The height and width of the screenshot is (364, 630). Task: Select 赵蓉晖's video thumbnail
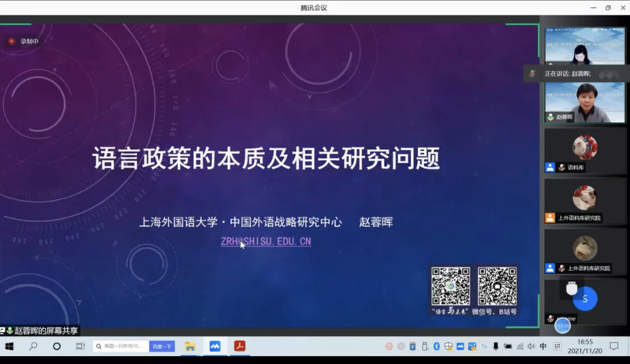tap(584, 101)
